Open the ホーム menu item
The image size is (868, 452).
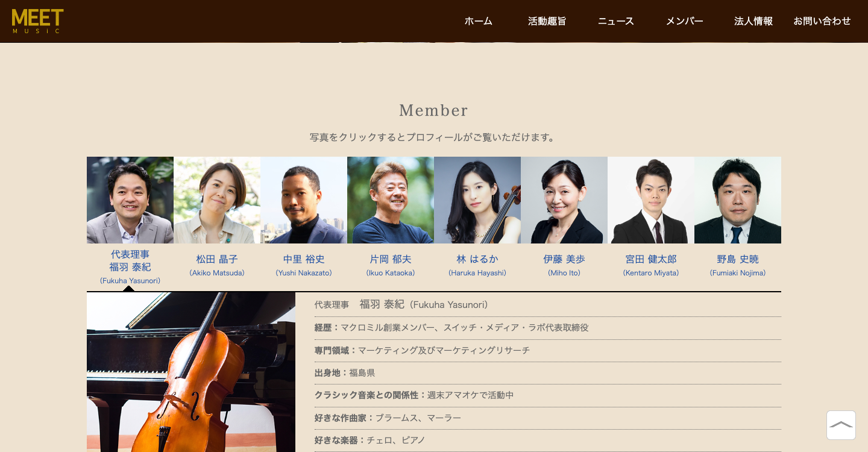[x=479, y=21]
